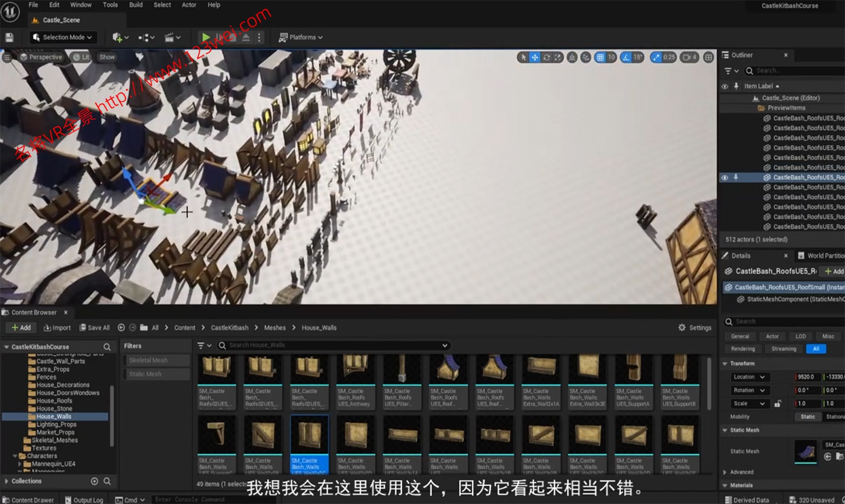Select the Move tool in viewport toolbar
This screenshot has width=845, height=504.
click(x=534, y=57)
